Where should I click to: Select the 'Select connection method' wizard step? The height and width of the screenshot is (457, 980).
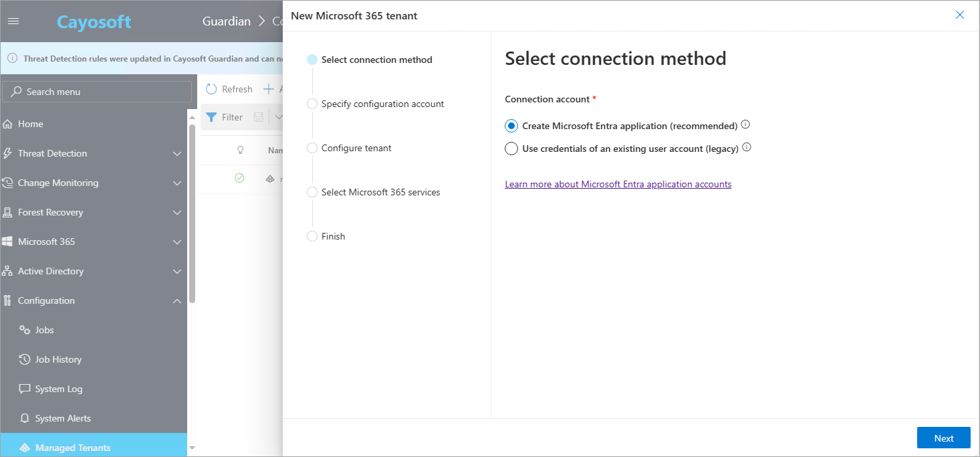370,60
